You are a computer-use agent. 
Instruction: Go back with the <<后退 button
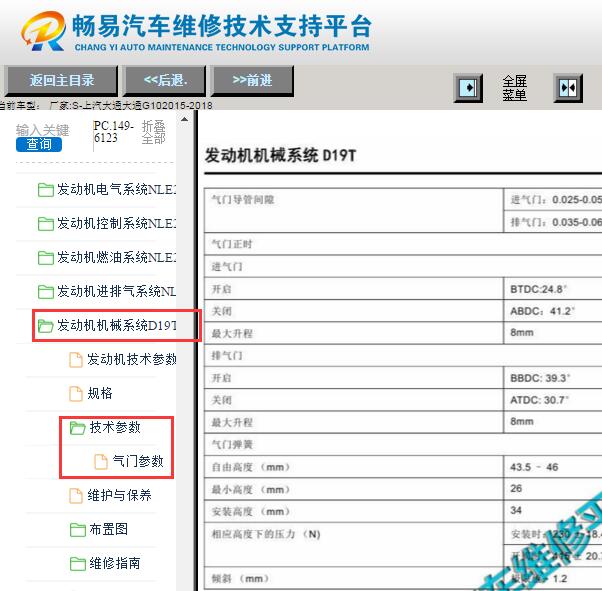[165, 80]
